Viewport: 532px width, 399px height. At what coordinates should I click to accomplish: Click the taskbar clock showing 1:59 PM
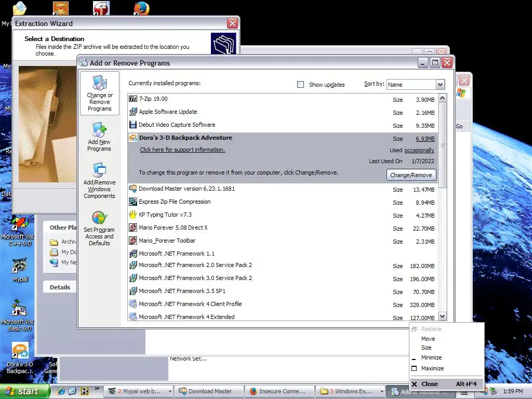pos(513,391)
